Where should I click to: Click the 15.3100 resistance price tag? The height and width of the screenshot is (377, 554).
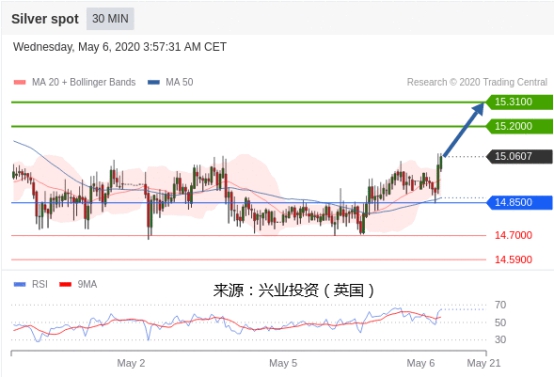coord(519,102)
